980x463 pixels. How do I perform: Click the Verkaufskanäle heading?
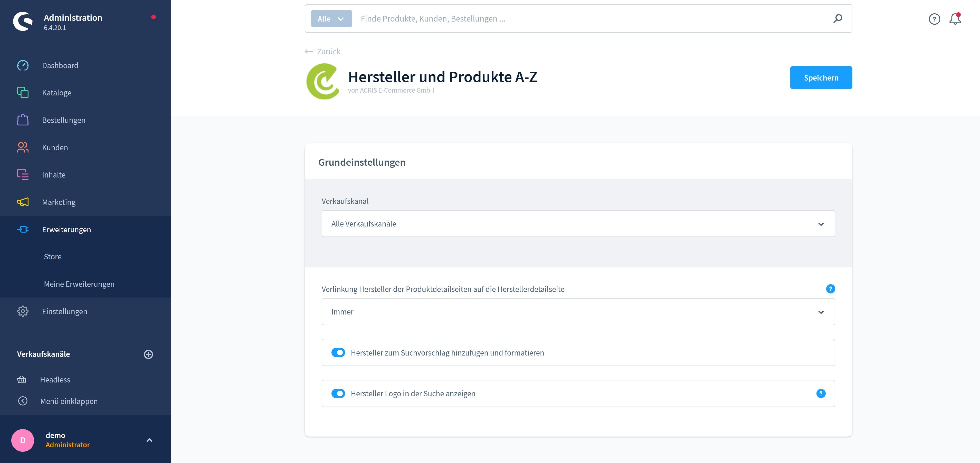(43, 354)
